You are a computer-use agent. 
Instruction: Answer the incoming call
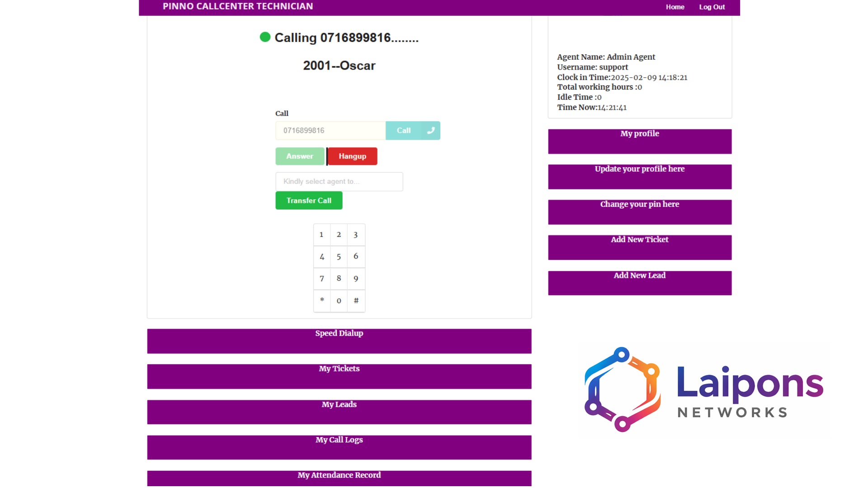pos(300,156)
